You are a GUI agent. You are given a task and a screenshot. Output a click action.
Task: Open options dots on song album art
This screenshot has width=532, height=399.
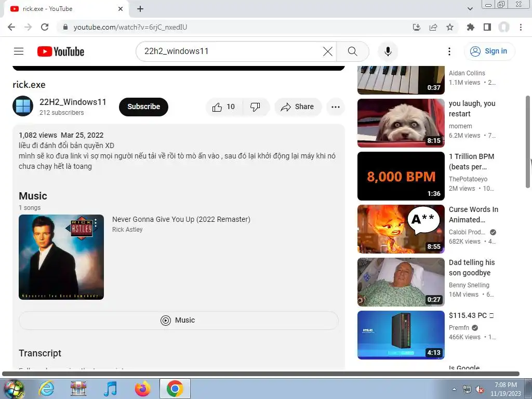click(x=96, y=222)
